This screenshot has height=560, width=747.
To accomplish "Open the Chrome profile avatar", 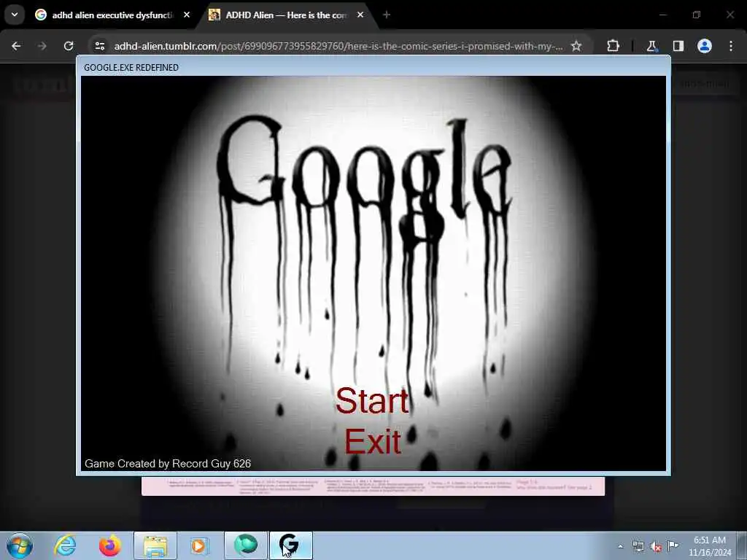I will (704, 46).
